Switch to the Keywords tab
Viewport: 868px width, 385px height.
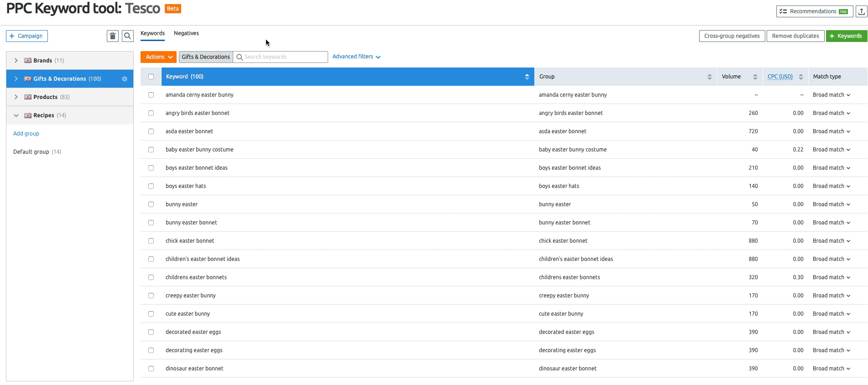pyautogui.click(x=152, y=33)
